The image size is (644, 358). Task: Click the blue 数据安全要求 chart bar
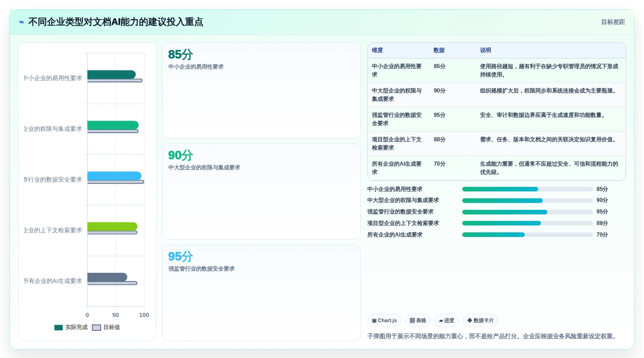click(x=114, y=176)
